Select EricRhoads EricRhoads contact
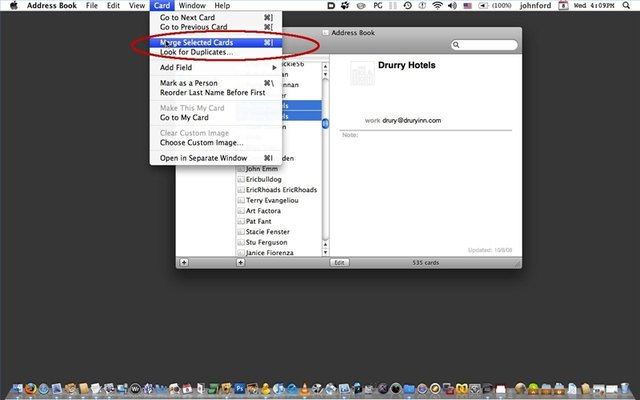 (281, 190)
